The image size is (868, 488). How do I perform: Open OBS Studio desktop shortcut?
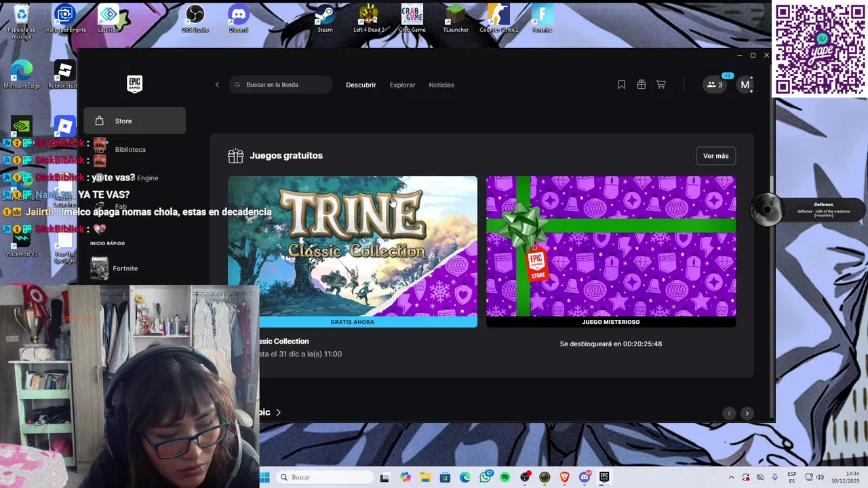coord(195,19)
